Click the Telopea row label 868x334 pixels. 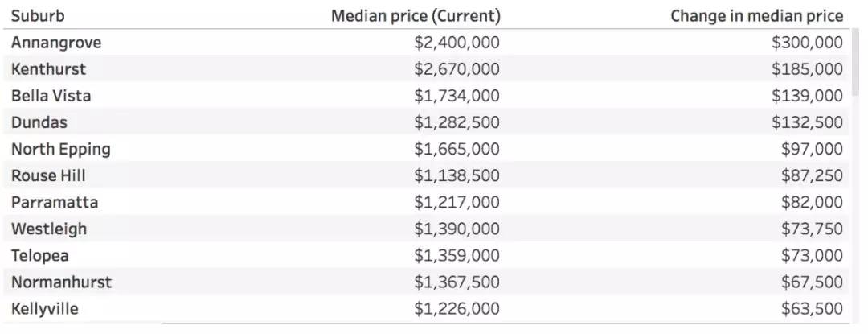[40, 255]
